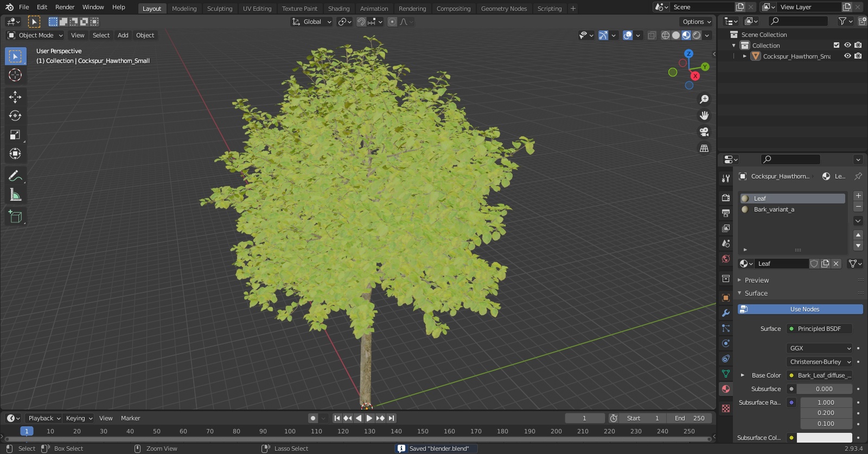Screen dimensions: 868x454
Task: Toggle proportional editing button
Action: pos(392,22)
